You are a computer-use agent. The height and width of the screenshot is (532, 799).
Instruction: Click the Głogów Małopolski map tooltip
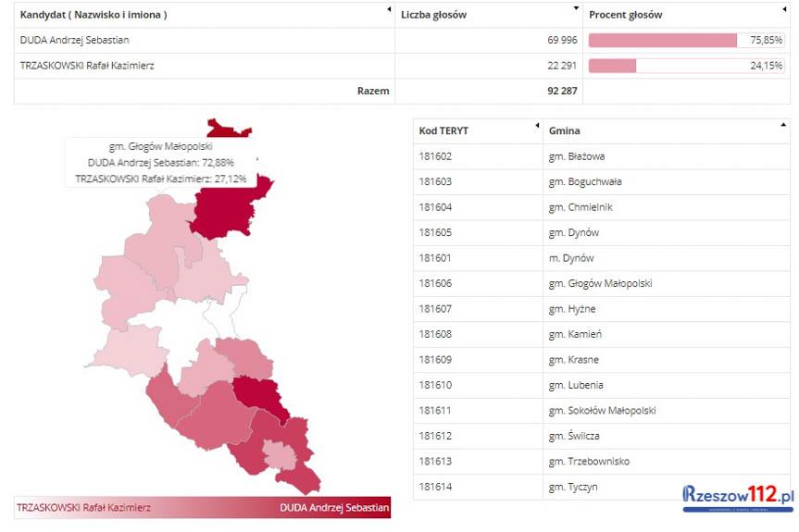point(161,162)
